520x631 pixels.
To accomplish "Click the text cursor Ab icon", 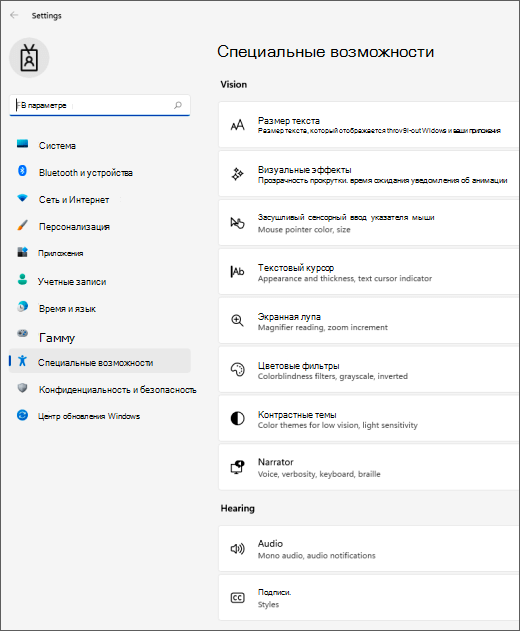I will pos(237,272).
